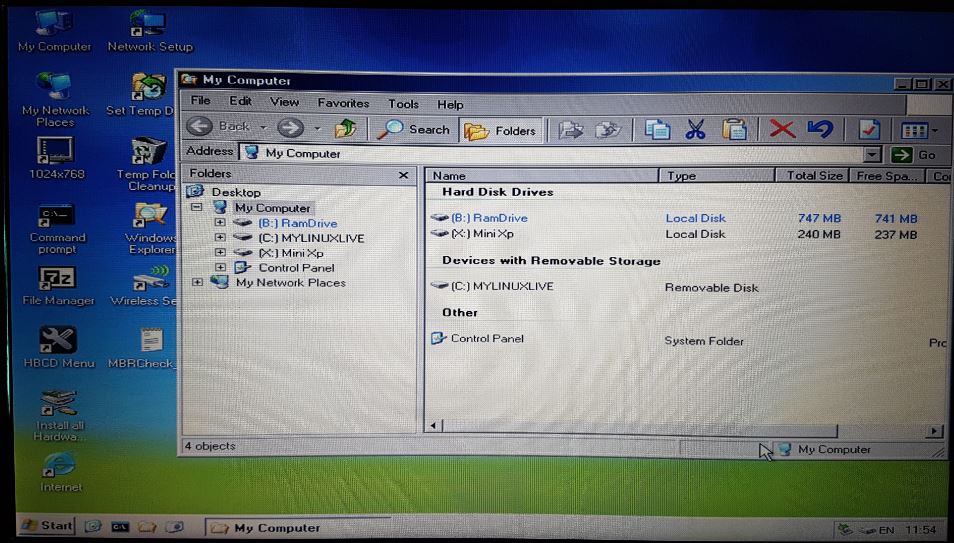Click the Start button on the taskbar
Image resolution: width=954 pixels, height=543 pixels.
pos(47,525)
